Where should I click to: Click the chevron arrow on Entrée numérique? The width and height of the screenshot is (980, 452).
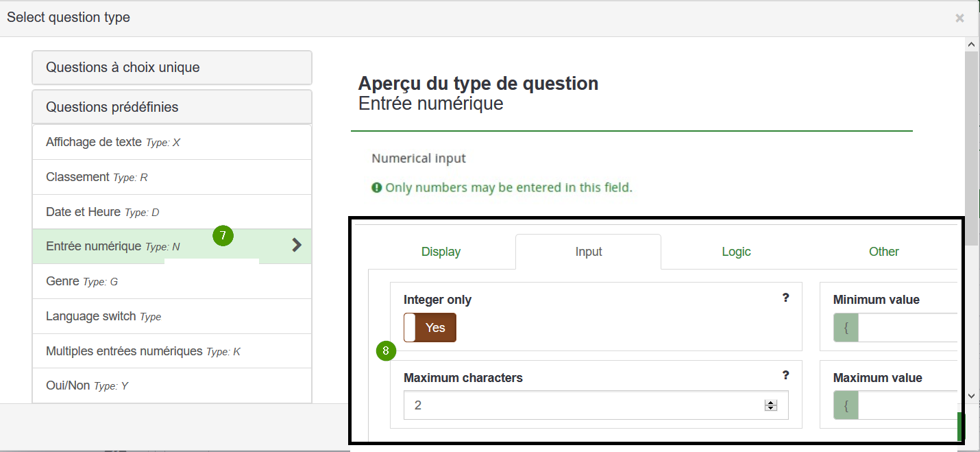[x=296, y=246]
